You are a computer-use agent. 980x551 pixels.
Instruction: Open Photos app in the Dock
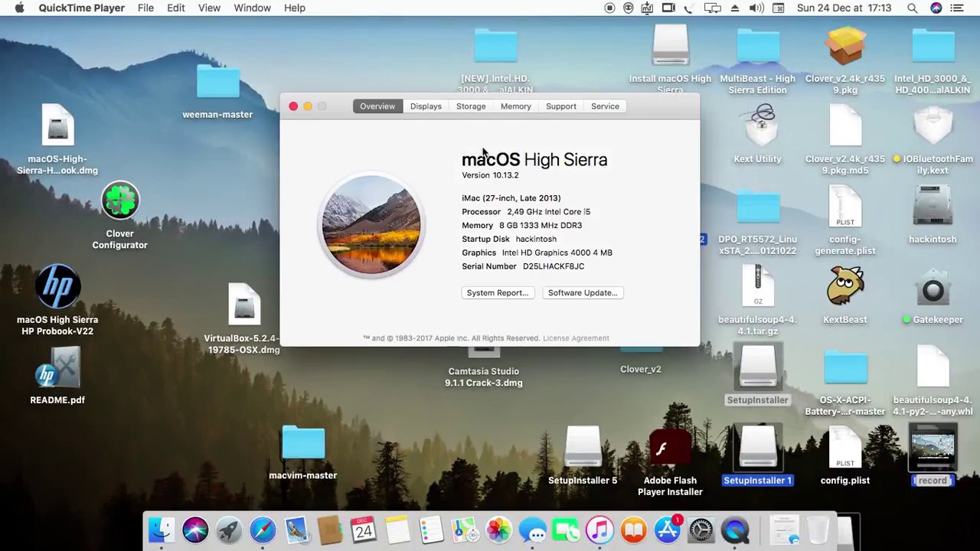tap(498, 530)
